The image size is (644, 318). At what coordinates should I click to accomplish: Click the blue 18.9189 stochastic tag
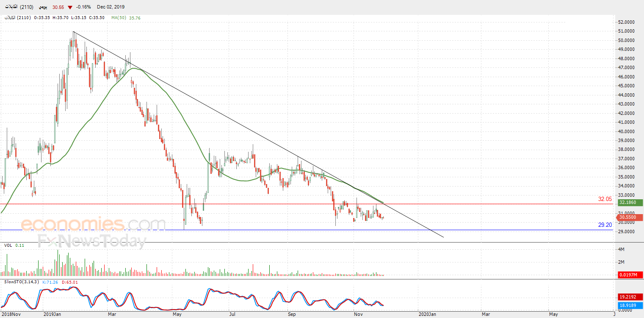630,305
